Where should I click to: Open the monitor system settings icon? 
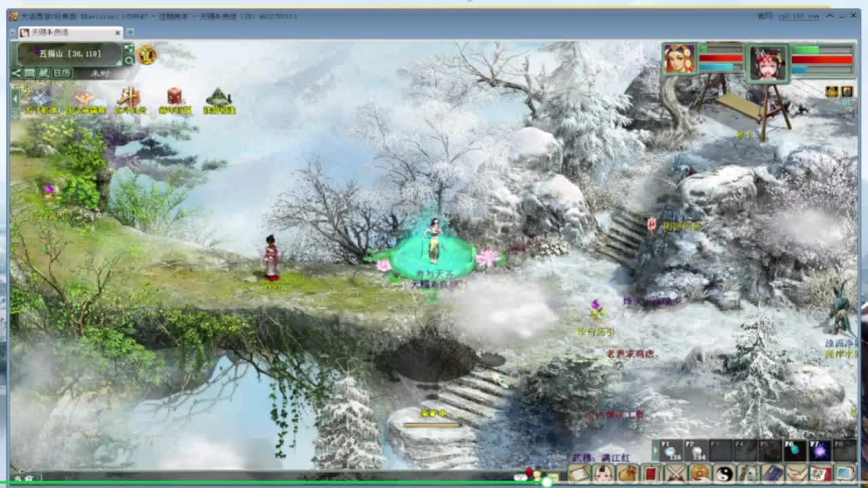845,473
